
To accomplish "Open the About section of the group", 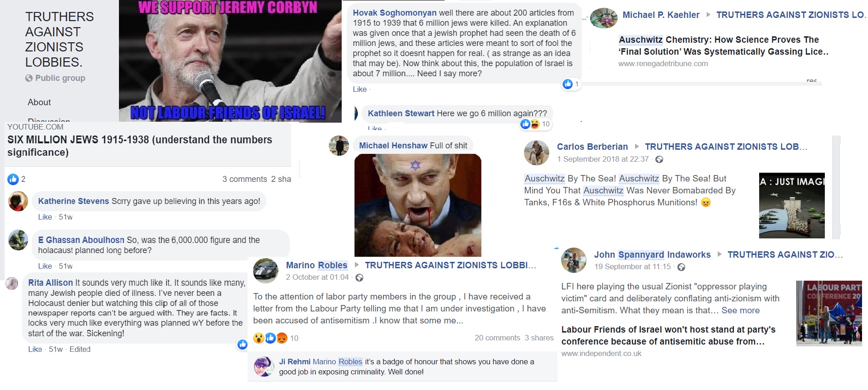I will pyautogui.click(x=39, y=102).
